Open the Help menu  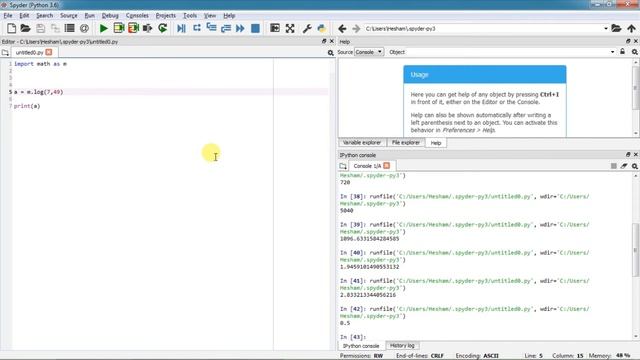(x=229, y=16)
